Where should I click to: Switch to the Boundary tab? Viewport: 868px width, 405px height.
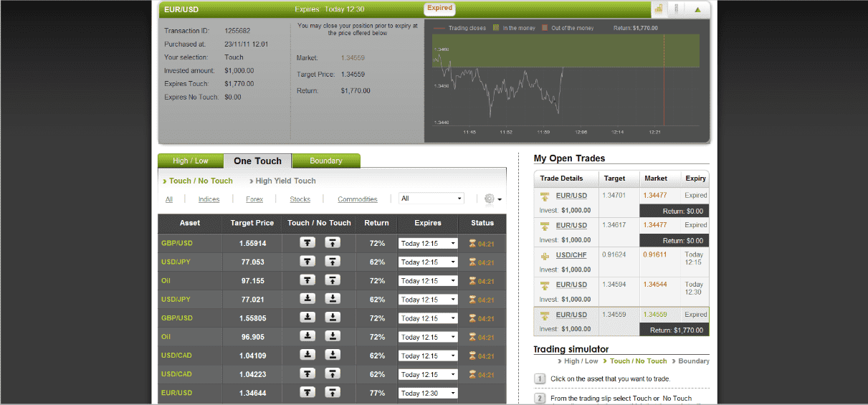326,161
